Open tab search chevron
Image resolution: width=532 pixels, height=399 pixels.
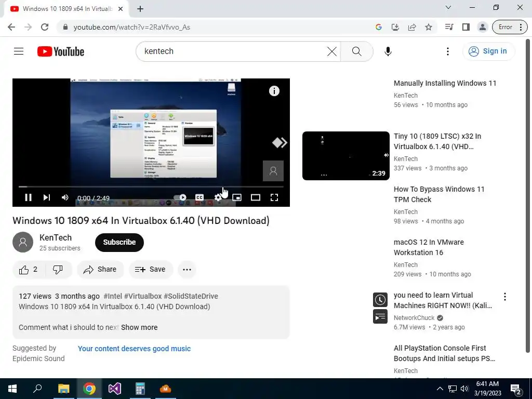[x=448, y=7]
